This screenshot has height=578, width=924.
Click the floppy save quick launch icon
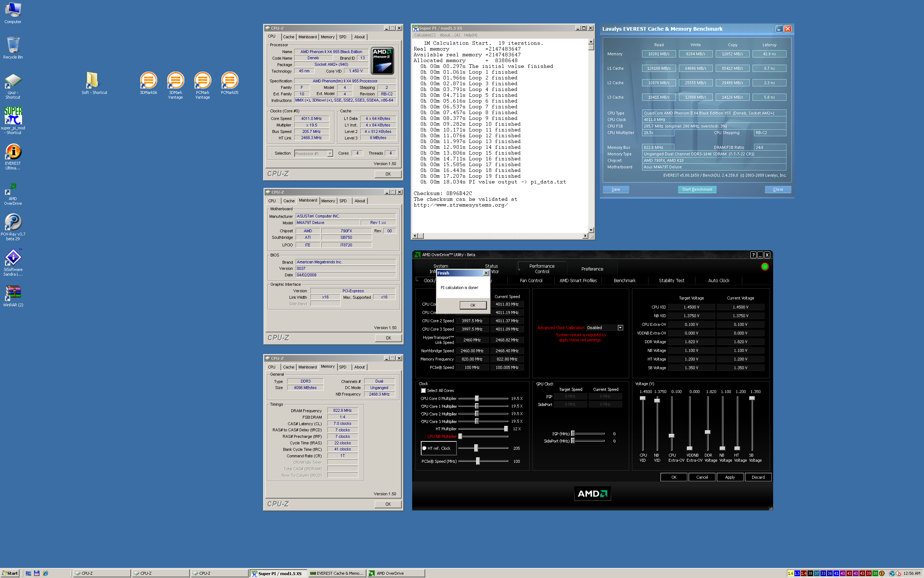37,573
